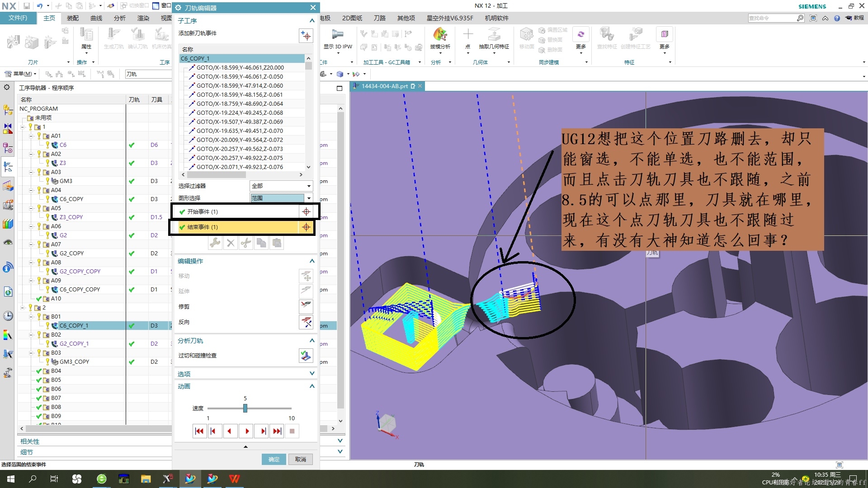The image size is (868, 488).
Task: Open the clock history icon in resource bar
Action: [8, 316]
